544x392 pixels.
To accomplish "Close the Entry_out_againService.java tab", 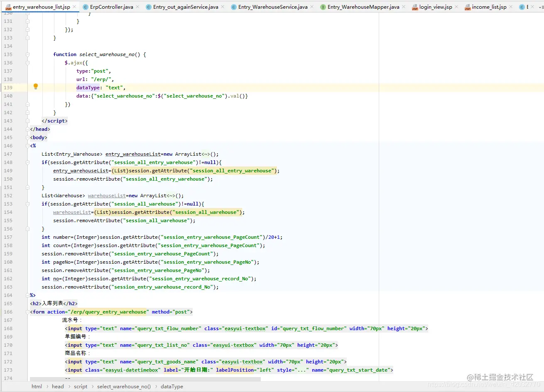I will click(x=223, y=7).
